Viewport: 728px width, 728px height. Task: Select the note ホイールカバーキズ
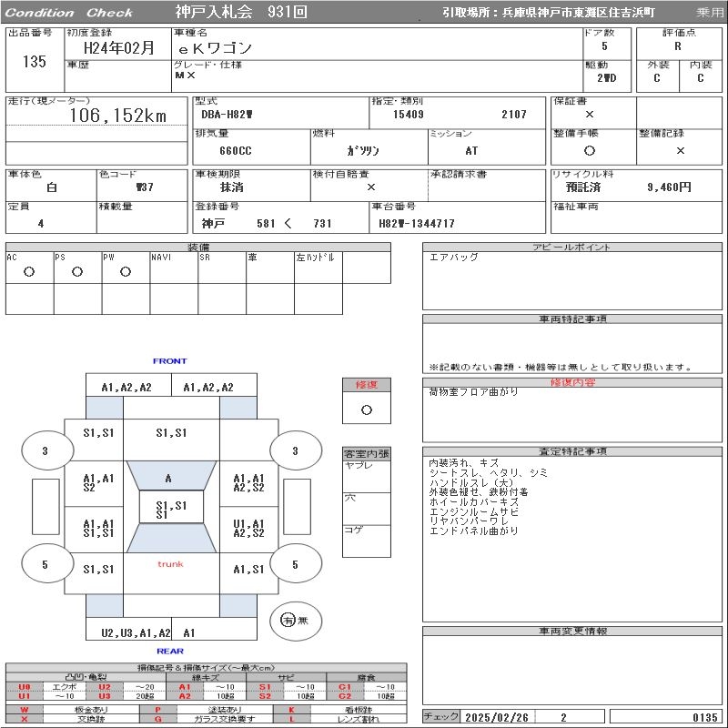coord(473,501)
